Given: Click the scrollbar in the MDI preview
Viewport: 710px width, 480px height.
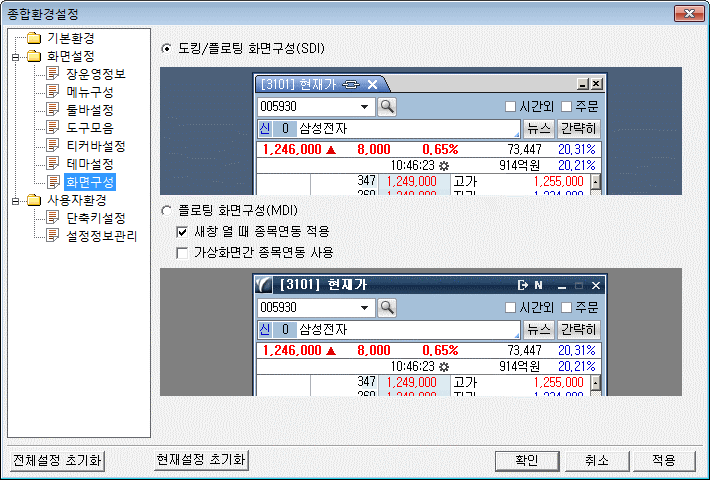Looking at the screenshot, I should pyautogui.click(x=596, y=381).
